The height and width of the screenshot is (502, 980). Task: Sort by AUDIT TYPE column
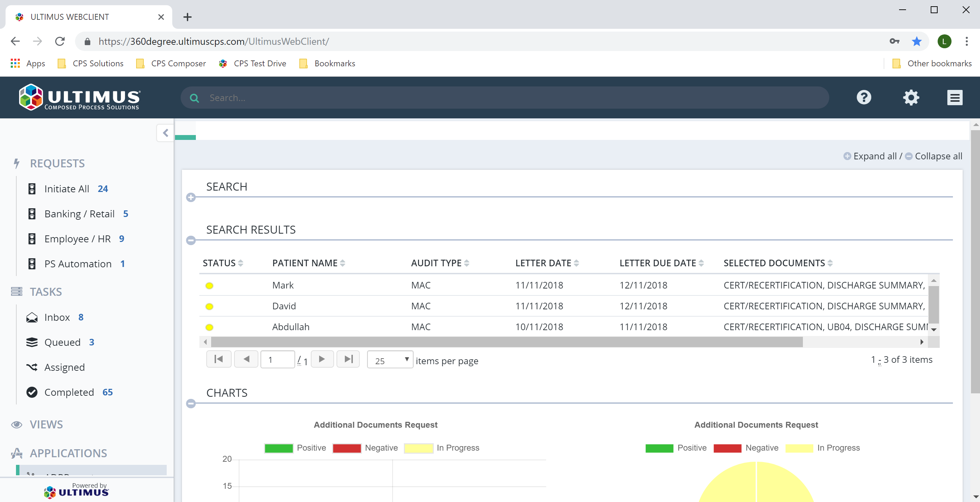point(440,263)
